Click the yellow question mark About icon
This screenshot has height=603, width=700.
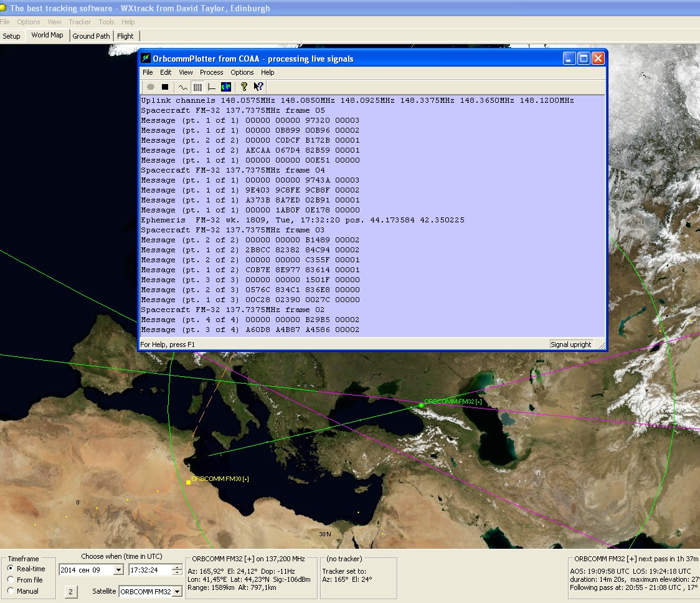tap(244, 87)
